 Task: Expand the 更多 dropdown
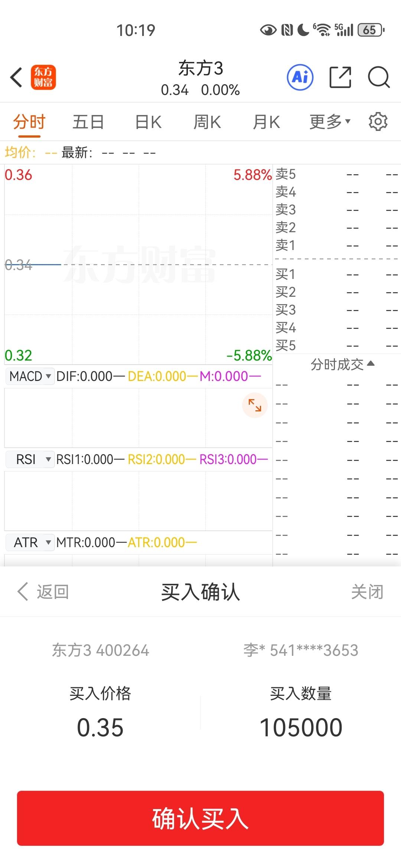point(330,122)
